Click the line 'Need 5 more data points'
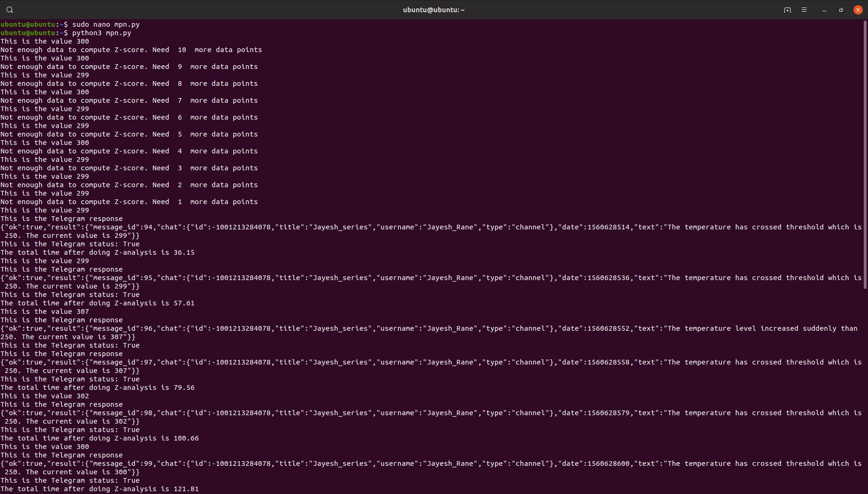Viewport: 868px width, 494px height. [x=129, y=134]
